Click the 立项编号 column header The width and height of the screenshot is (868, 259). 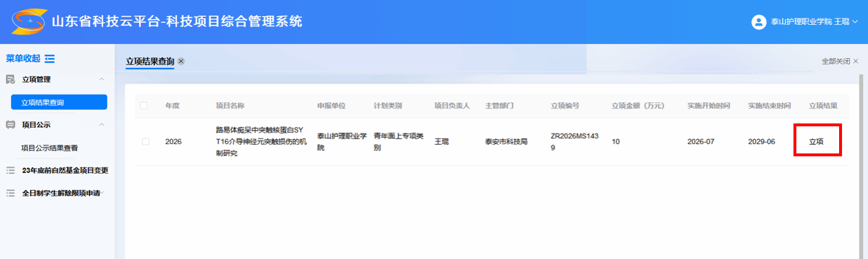click(565, 106)
